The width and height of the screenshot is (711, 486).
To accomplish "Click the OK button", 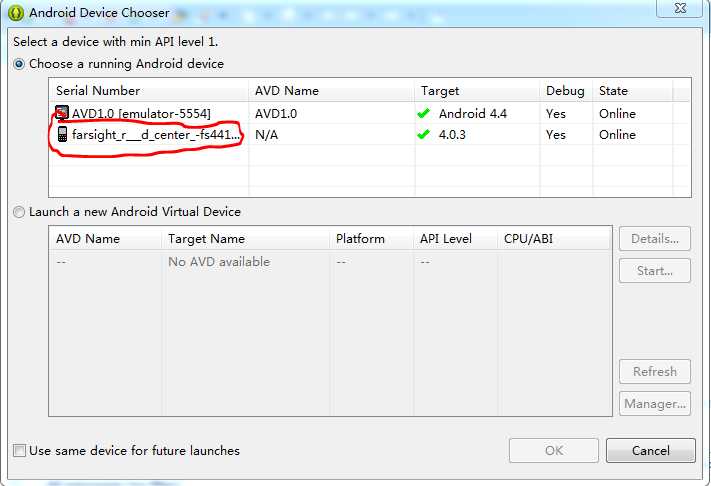I will click(x=554, y=451).
